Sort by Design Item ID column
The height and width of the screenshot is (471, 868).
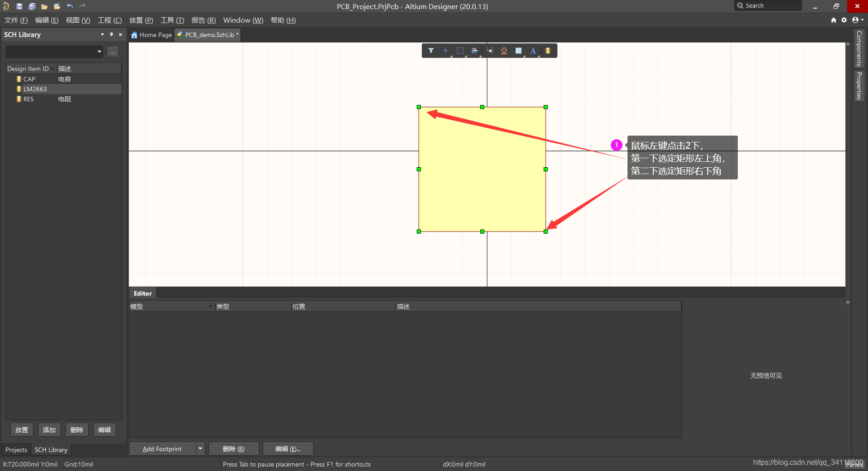(x=32, y=69)
